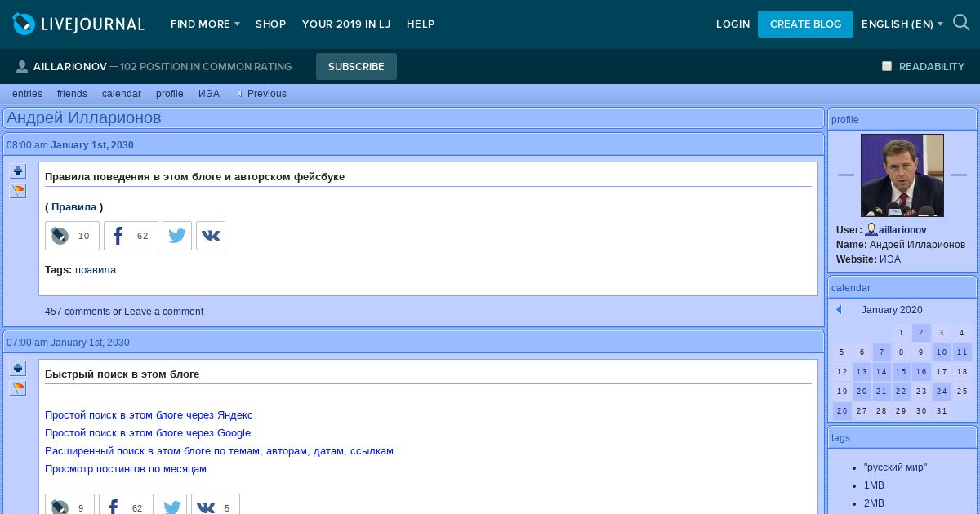Share first post via LiveJournal repost, count 10

(72, 236)
